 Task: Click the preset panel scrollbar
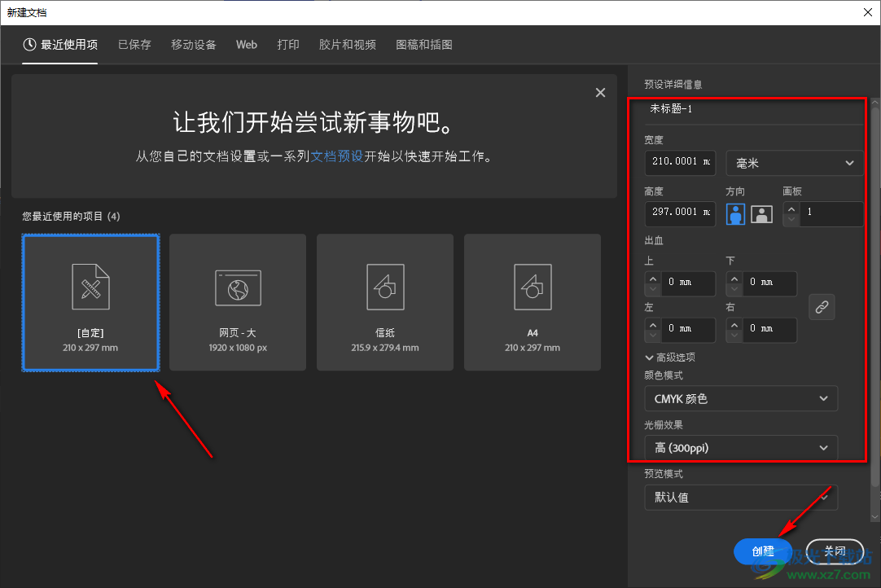coord(875,298)
